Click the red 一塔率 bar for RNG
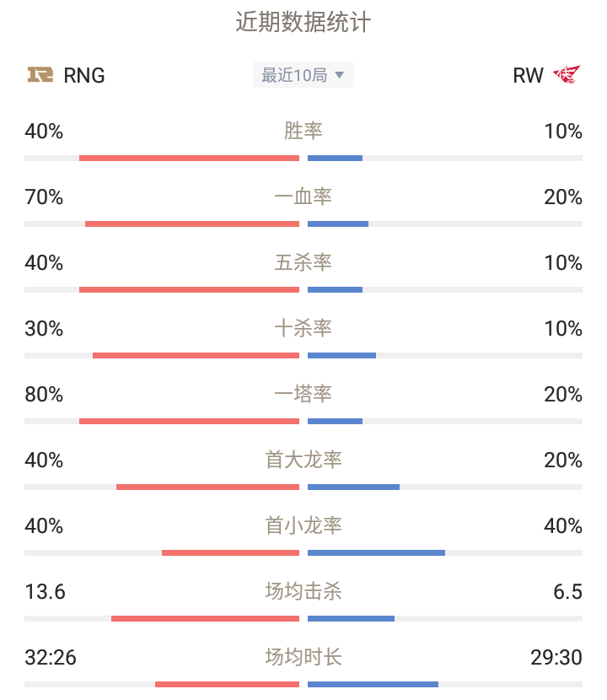The width and height of the screenshot is (607, 700). 189,421
